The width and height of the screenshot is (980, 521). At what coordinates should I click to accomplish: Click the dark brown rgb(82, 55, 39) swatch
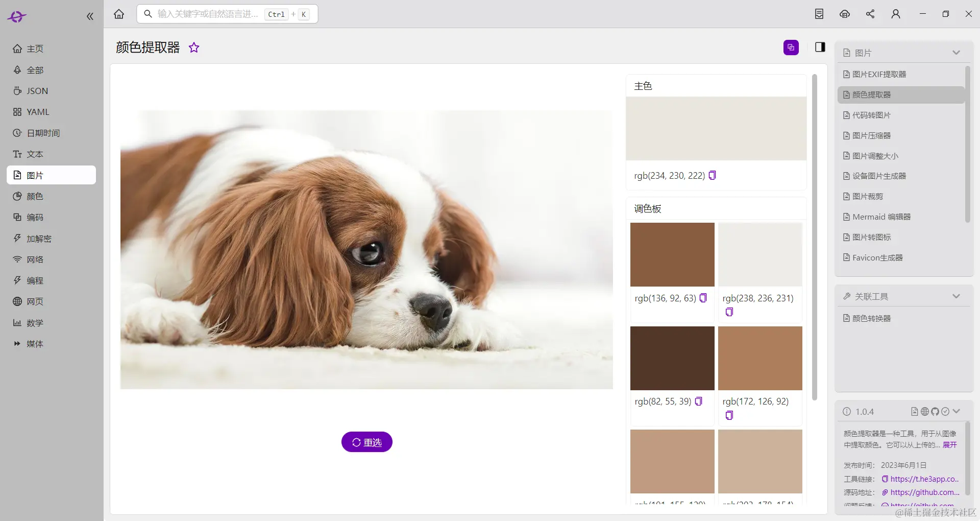pos(672,358)
